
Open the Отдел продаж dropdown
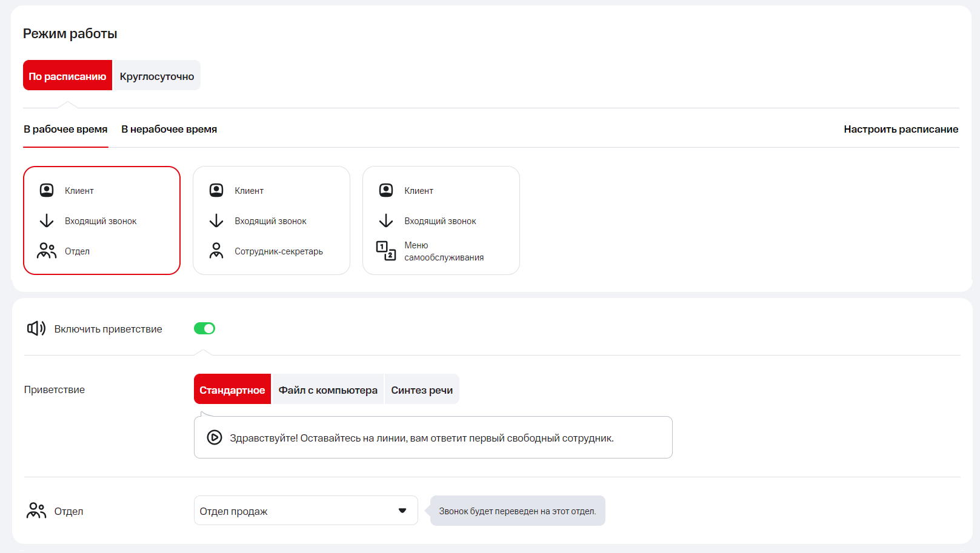pyautogui.click(x=297, y=511)
